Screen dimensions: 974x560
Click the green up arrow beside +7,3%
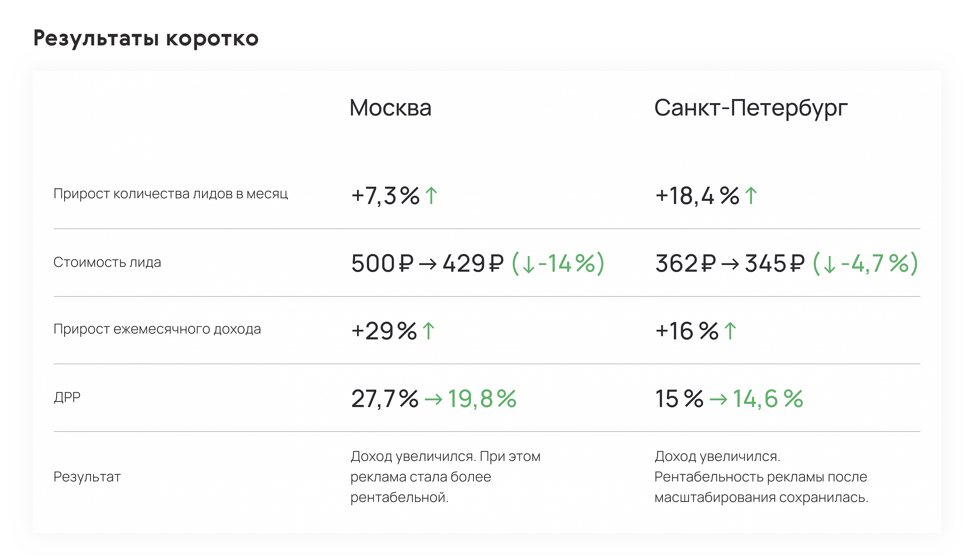431,196
